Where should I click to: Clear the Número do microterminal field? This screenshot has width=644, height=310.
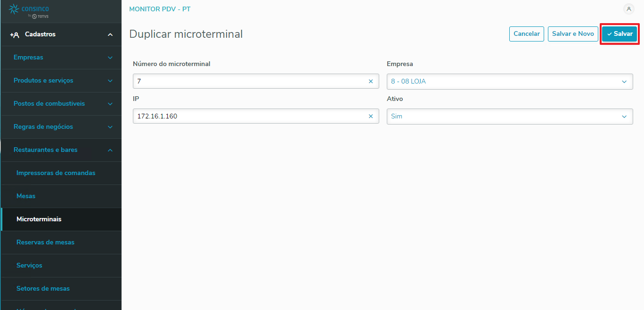pos(371,81)
